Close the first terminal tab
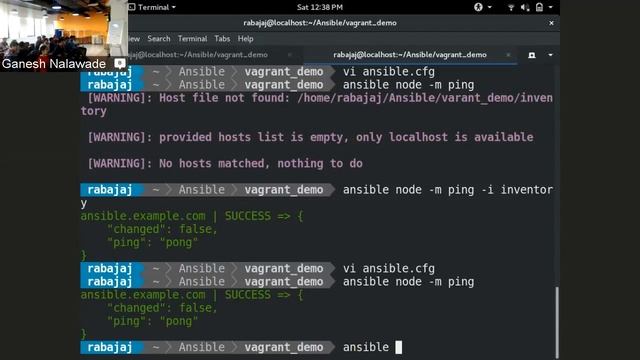The height and width of the screenshot is (360, 640). coord(290,55)
